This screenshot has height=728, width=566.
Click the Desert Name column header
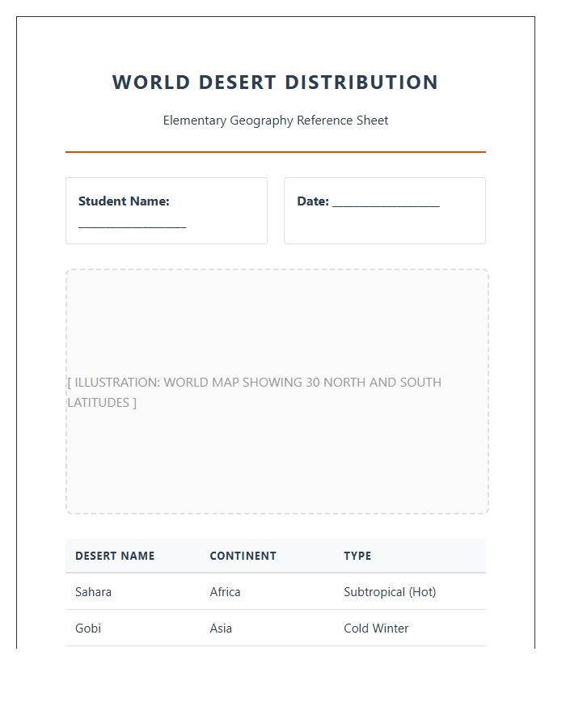click(115, 556)
